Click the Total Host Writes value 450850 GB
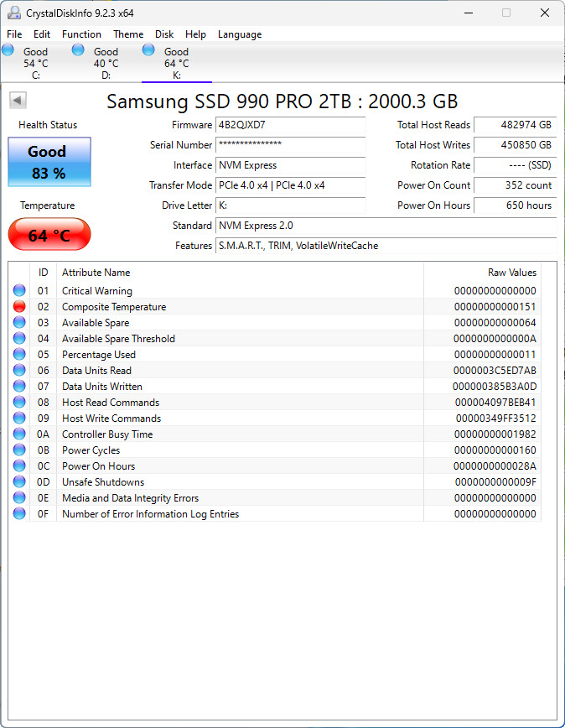 tap(515, 145)
